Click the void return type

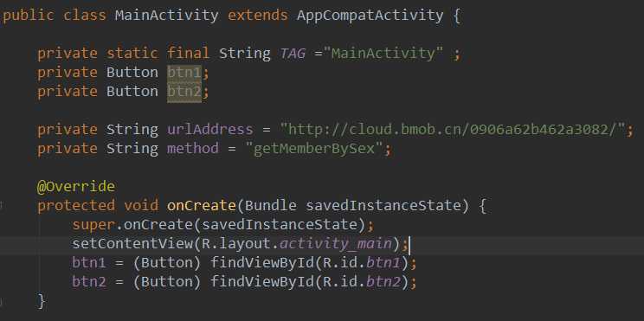pyautogui.click(x=141, y=205)
